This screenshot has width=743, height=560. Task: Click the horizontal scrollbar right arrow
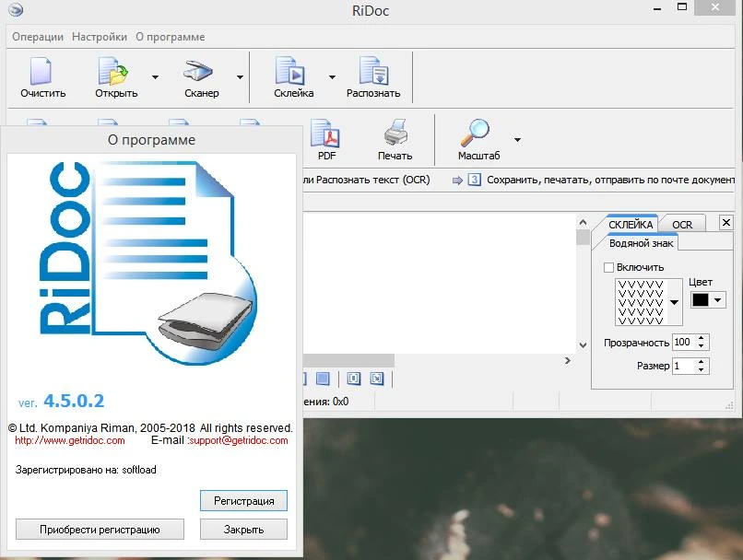(567, 361)
